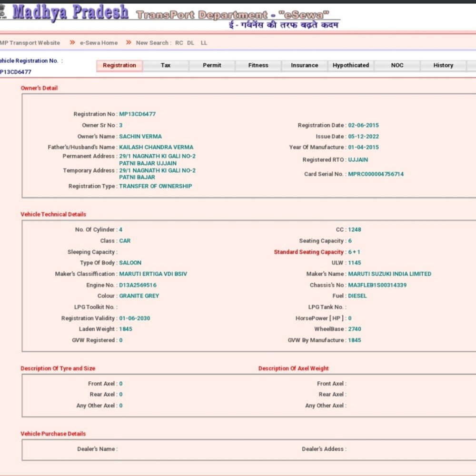This screenshot has width=476, height=476.
Task: Click ULW value 1145
Action: pos(355,263)
